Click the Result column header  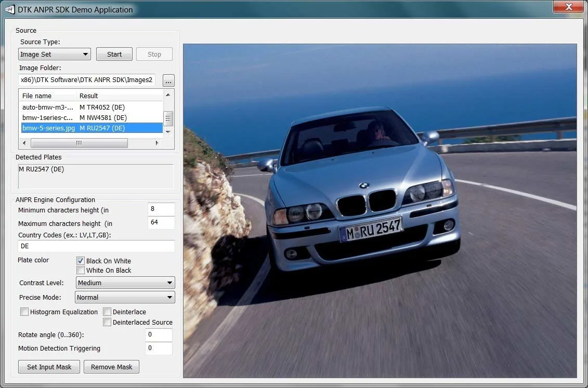120,96
